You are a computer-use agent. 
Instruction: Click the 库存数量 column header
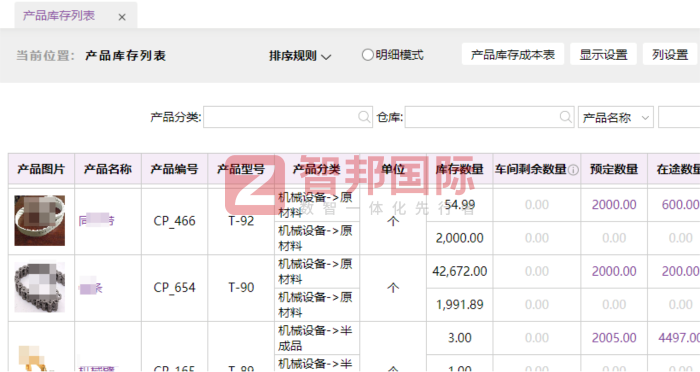coord(460,169)
